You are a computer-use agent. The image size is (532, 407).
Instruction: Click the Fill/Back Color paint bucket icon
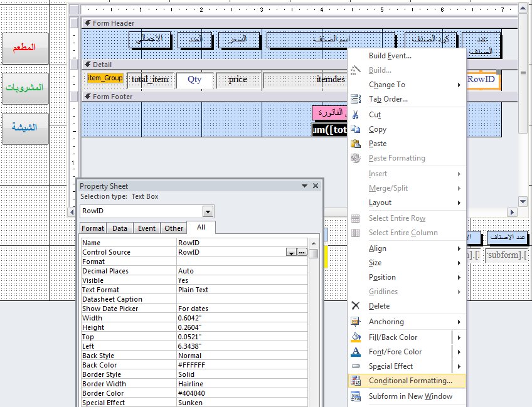355,337
